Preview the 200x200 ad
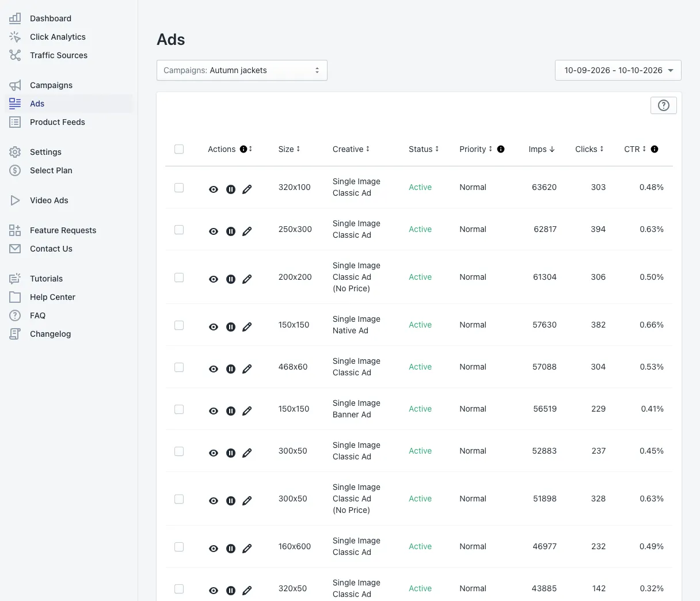 [214, 279]
